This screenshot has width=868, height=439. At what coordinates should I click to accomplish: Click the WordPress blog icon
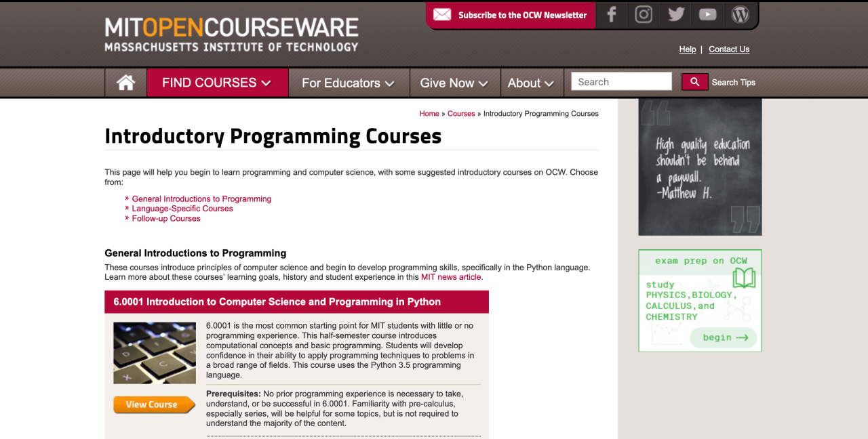(x=740, y=14)
